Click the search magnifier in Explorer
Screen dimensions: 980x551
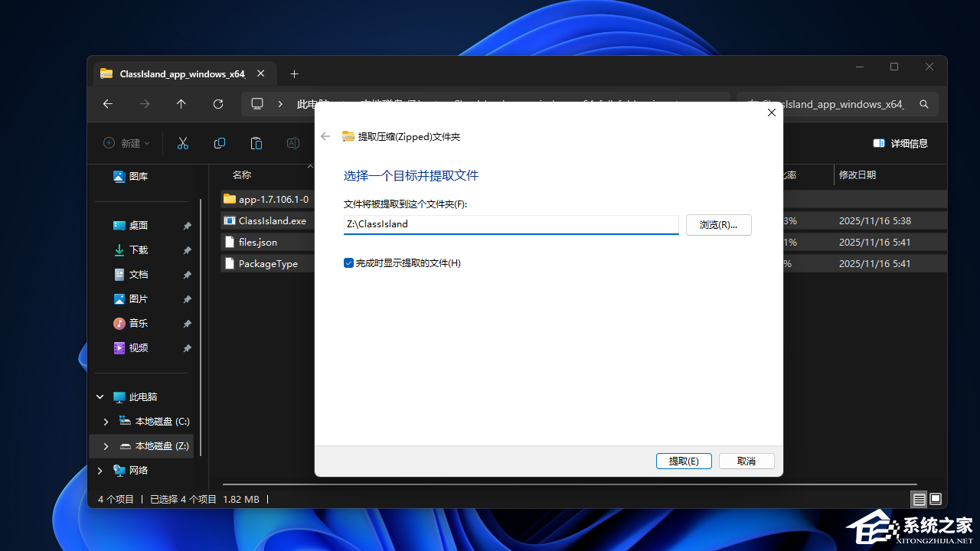tap(924, 104)
